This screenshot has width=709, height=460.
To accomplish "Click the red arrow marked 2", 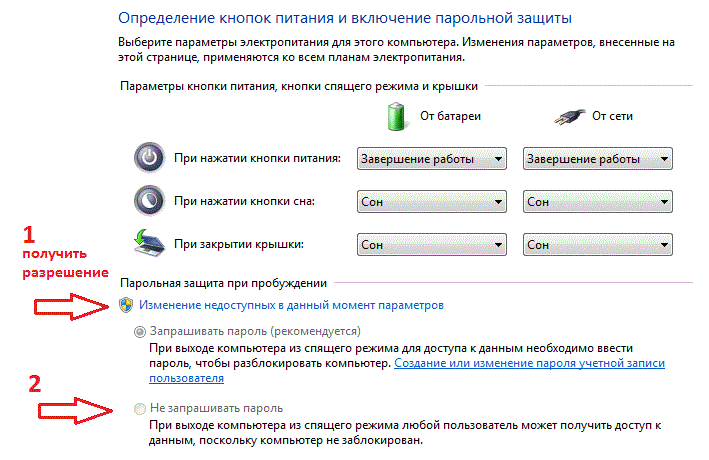I will (75, 411).
